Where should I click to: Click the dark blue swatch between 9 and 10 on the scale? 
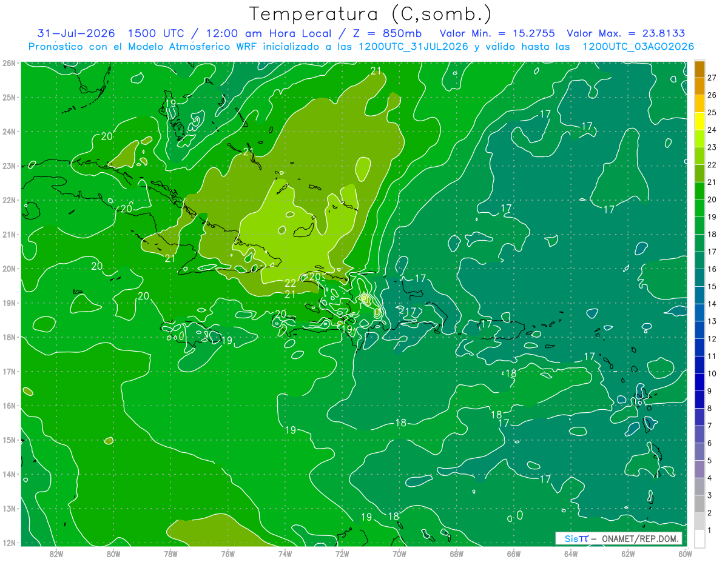tap(699, 382)
